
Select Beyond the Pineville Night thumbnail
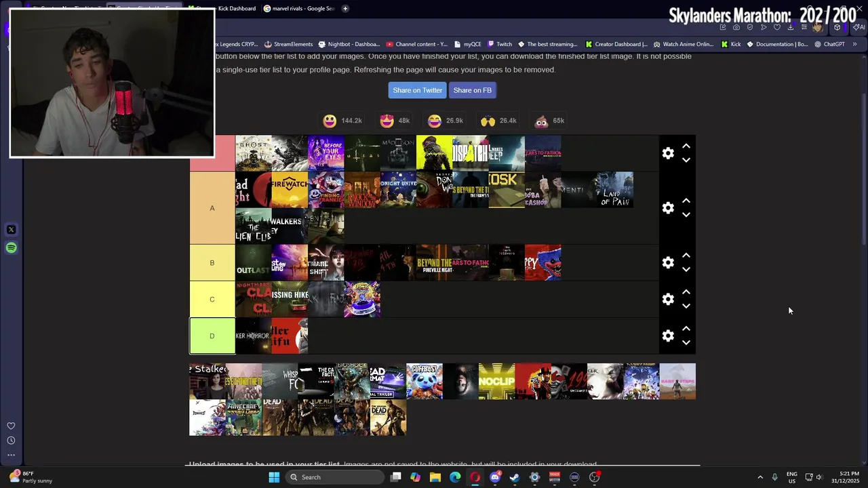pyautogui.click(x=434, y=263)
